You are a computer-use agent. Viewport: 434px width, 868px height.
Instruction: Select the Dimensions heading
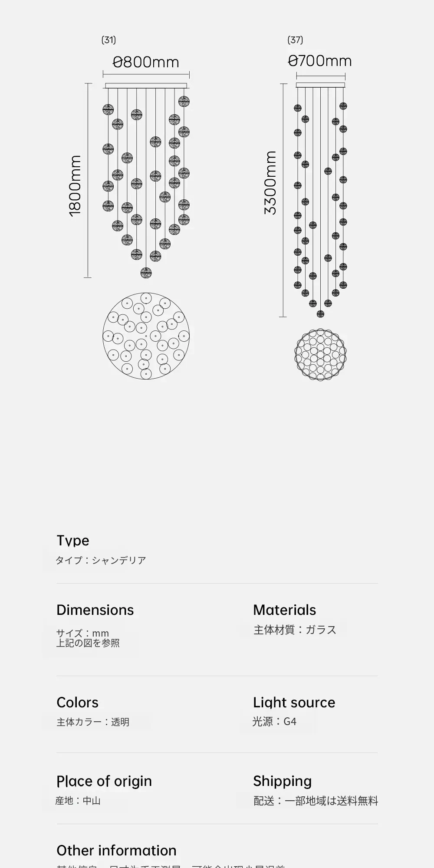(x=95, y=610)
